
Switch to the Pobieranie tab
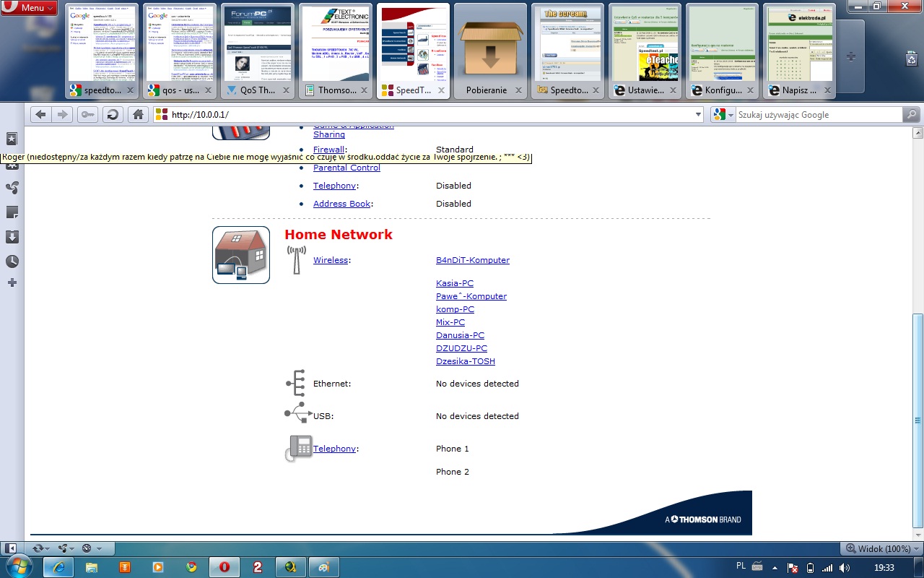point(491,49)
